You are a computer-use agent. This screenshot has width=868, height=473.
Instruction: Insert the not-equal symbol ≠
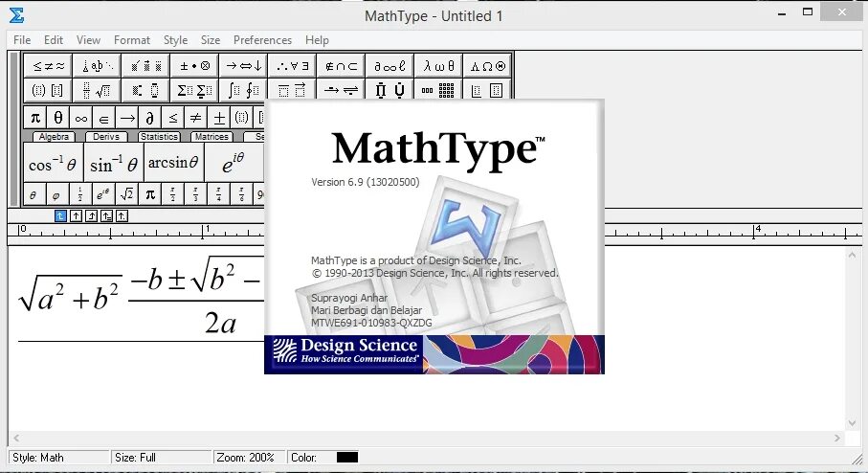[x=195, y=118]
